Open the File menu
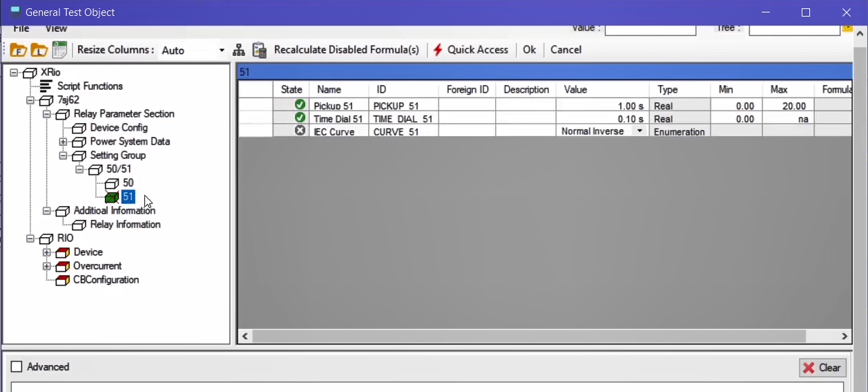This screenshot has width=868, height=392. coord(21,29)
